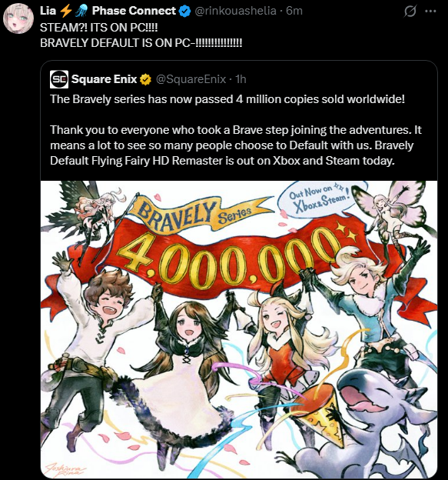
Task: Open the 1h quoted tweet timestamp
Action: click(x=241, y=79)
